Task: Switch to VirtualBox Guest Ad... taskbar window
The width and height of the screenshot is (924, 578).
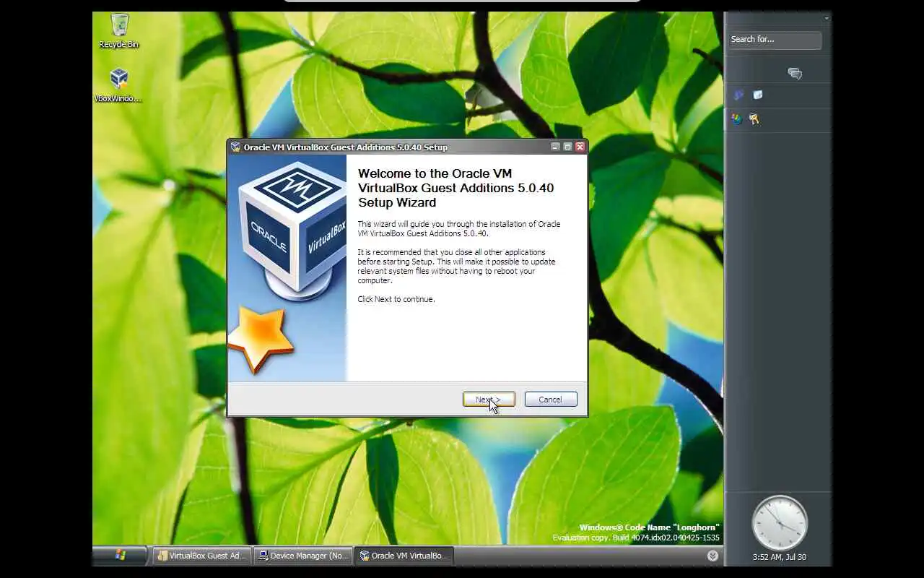Action: (x=202, y=556)
